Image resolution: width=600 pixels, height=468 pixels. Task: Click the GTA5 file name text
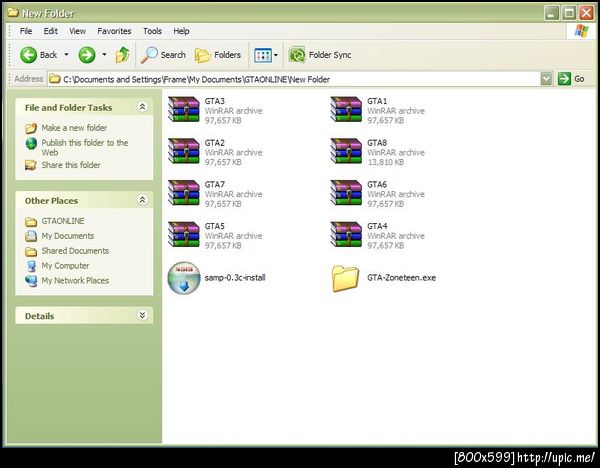pyautogui.click(x=215, y=226)
